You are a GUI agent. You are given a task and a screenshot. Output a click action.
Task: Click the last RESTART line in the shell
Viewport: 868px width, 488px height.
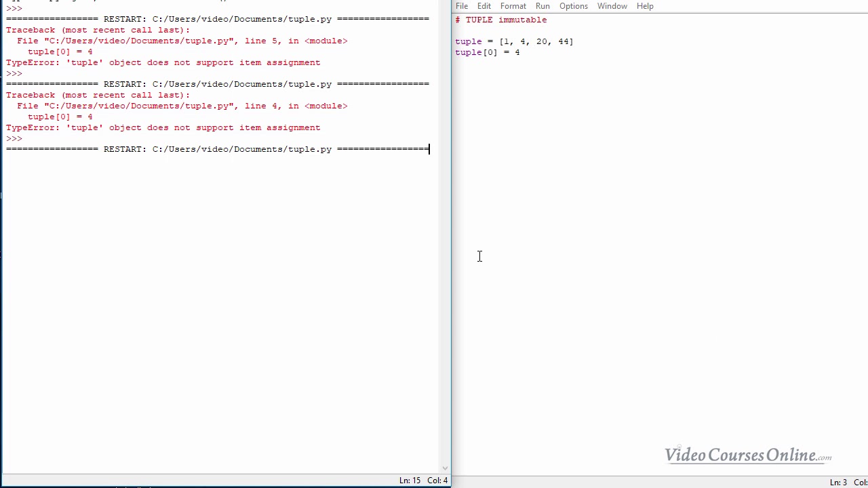click(x=218, y=149)
